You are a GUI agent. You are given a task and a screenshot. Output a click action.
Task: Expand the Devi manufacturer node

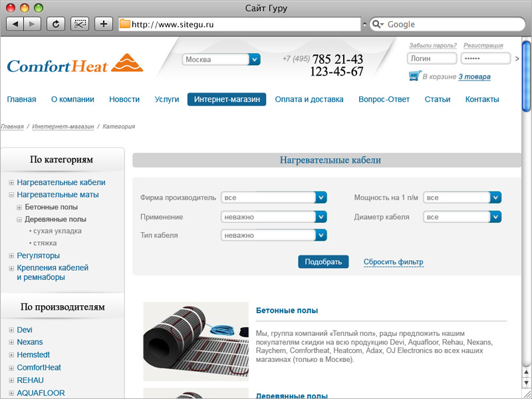(11, 330)
